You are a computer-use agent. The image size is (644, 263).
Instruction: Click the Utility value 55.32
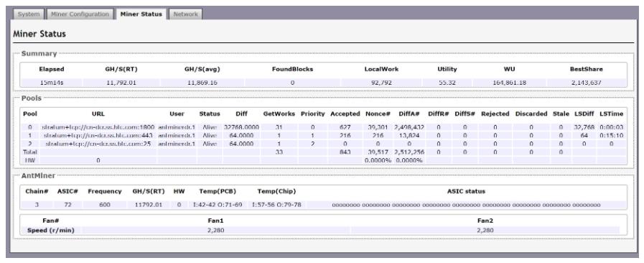(x=447, y=83)
